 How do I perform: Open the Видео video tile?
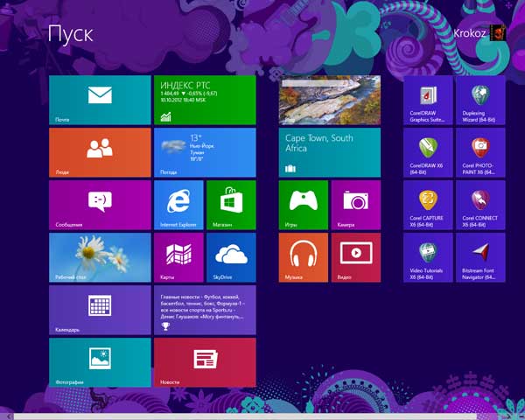click(x=355, y=257)
